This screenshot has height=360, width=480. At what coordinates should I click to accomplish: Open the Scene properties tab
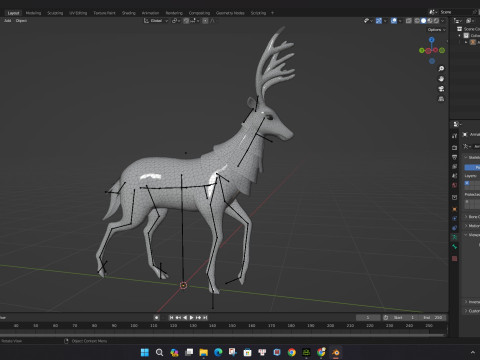[x=454, y=176]
